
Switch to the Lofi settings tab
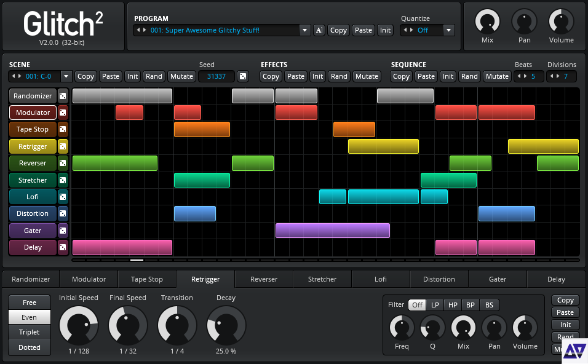pos(380,279)
